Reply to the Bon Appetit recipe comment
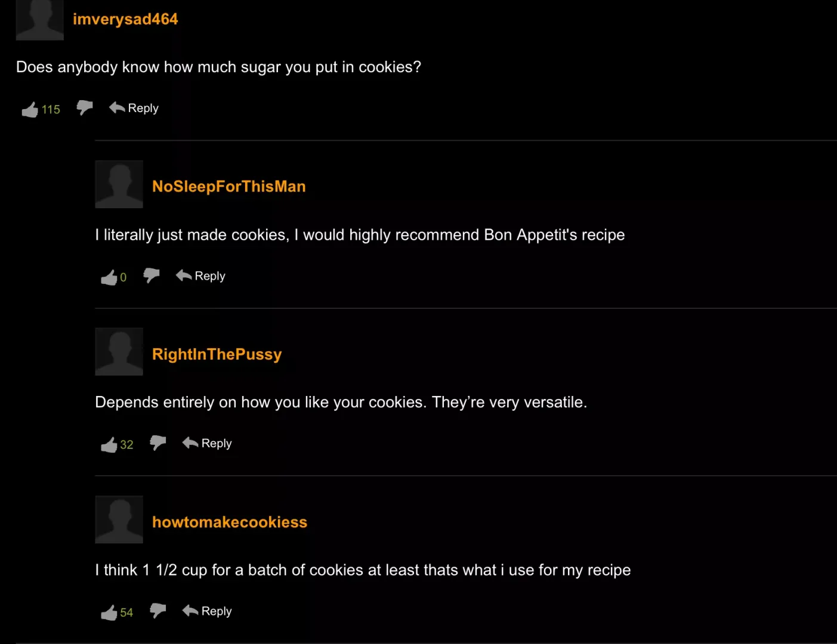837x644 pixels. (200, 275)
